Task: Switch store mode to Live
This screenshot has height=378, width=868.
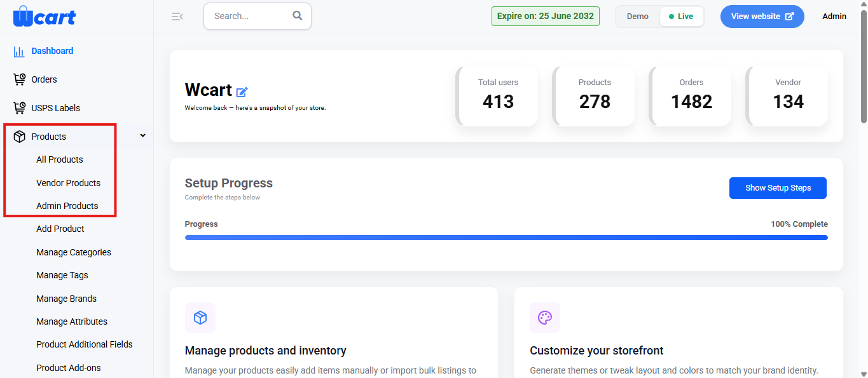Action: click(681, 17)
